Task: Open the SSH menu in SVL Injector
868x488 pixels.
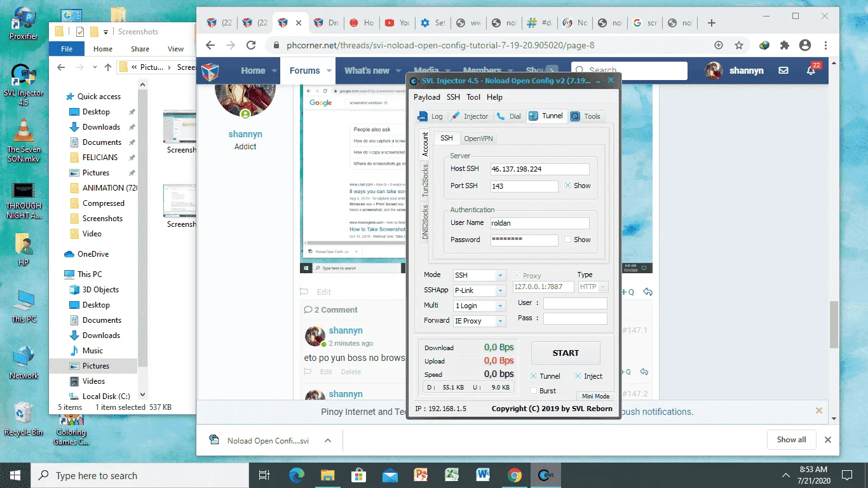Action: (x=453, y=97)
